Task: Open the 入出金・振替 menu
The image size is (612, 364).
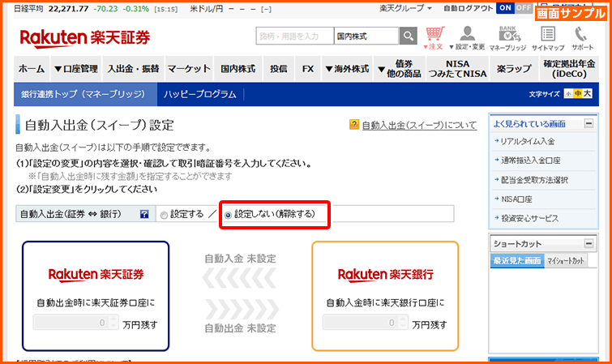Action: [133, 69]
